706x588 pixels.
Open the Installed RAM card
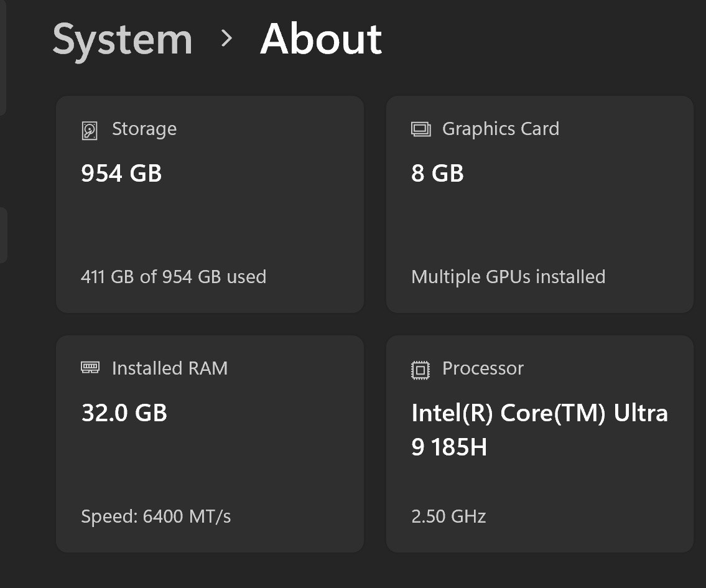click(x=210, y=444)
